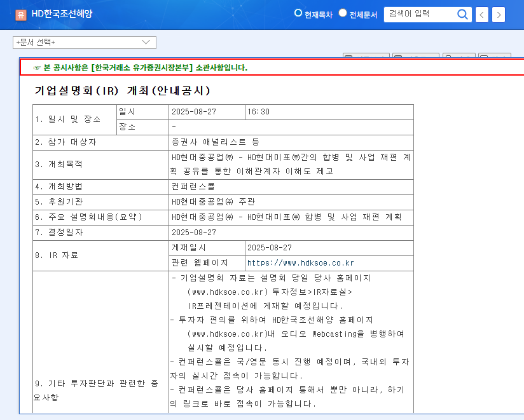Click the 한국거래소 유가증권시장본부 notice text
524x420 pixels.
[146, 68]
